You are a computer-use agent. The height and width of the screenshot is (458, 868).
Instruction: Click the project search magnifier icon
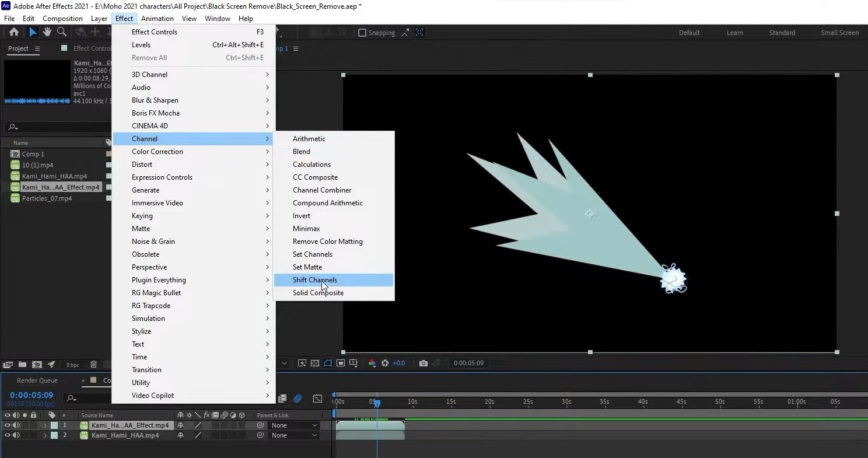(13, 127)
